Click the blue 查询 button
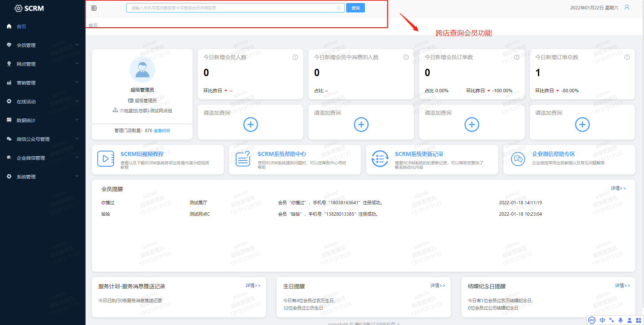 (355, 8)
